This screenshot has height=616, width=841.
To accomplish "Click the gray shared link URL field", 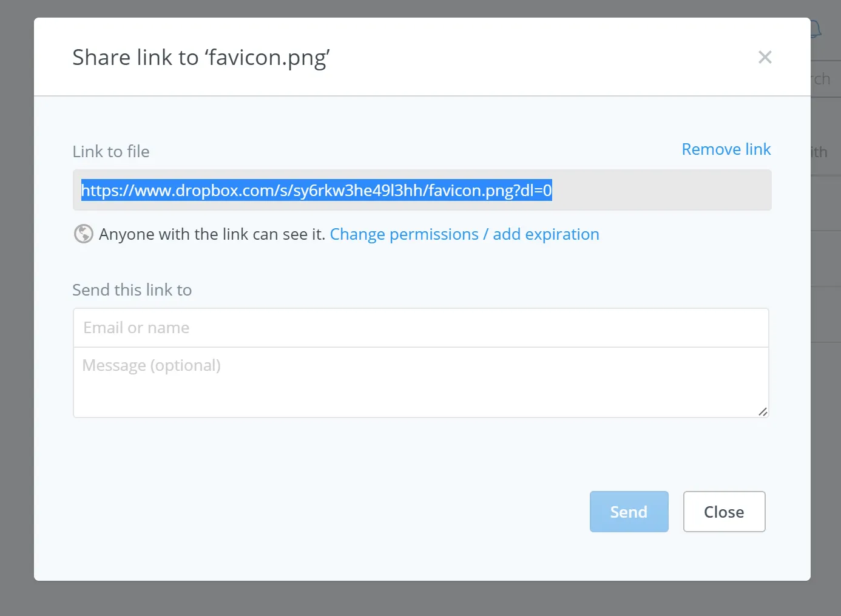I will pyautogui.click(x=422, y=190).
